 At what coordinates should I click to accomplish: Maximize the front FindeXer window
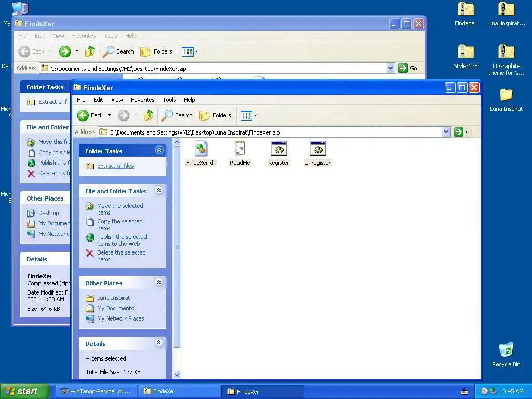click(462, 88)
